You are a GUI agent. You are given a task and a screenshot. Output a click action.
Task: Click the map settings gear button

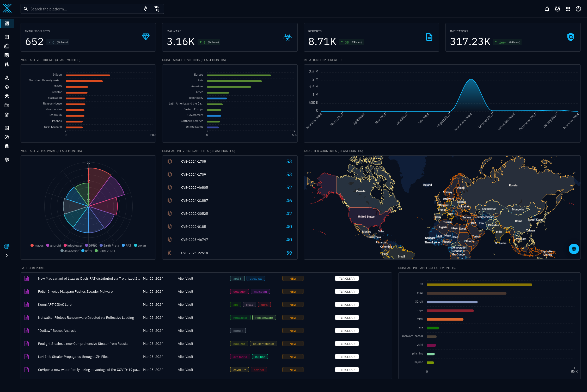[574, 249]
